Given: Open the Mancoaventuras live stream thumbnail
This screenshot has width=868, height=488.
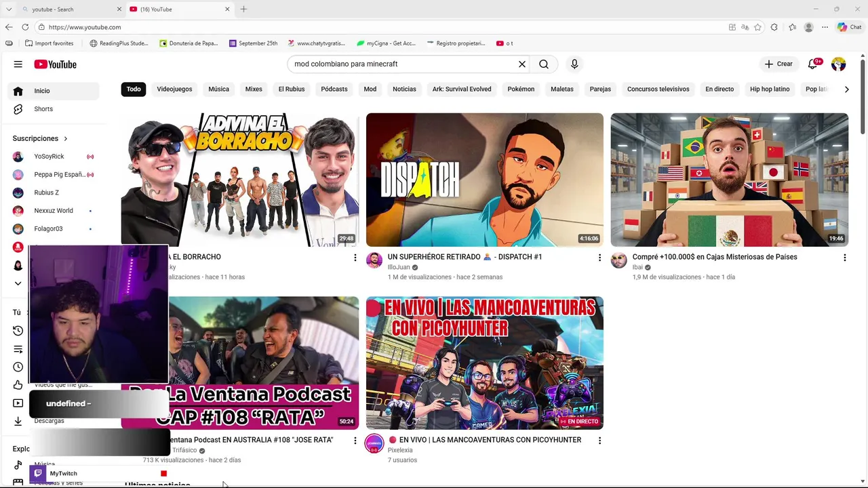Looking at the screenshot, I should (x=485, y=363).
